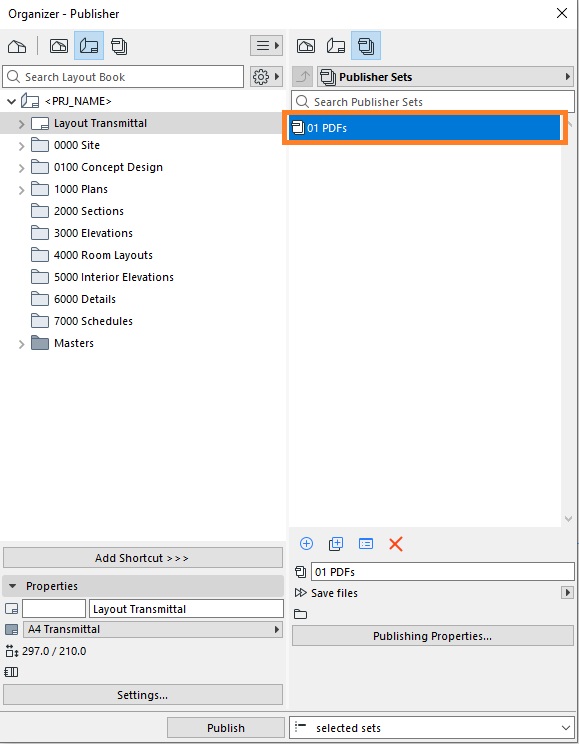Delete the set with red X icon
Viewport: 579px width, 744px height.
pyautogui.click(x=396, y=544)
